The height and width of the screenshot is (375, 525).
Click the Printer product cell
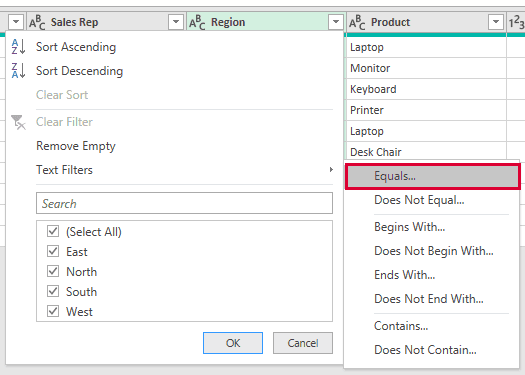tap(426, 110)
